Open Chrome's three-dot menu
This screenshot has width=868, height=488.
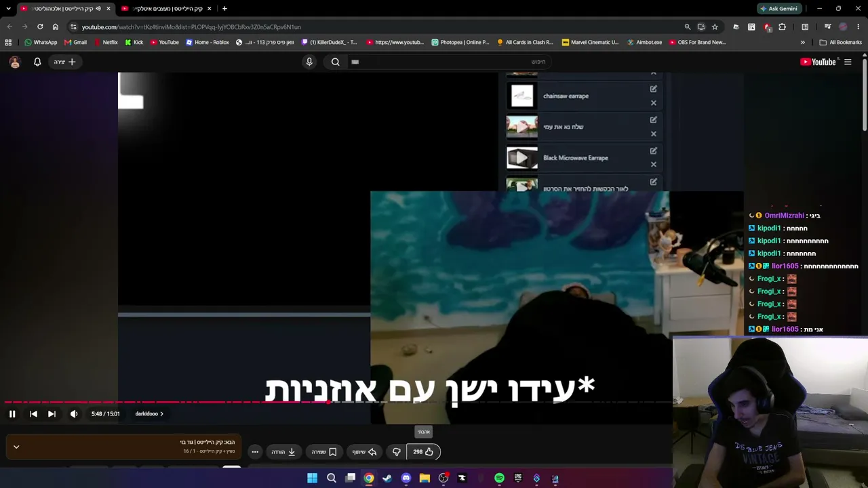pyautogui.click(x=859, y=27)
